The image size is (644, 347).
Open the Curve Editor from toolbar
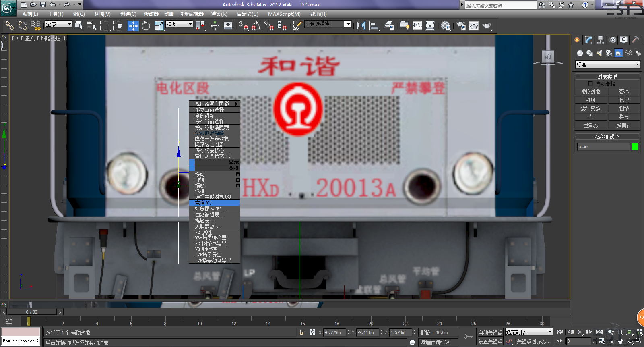point(417,26)
